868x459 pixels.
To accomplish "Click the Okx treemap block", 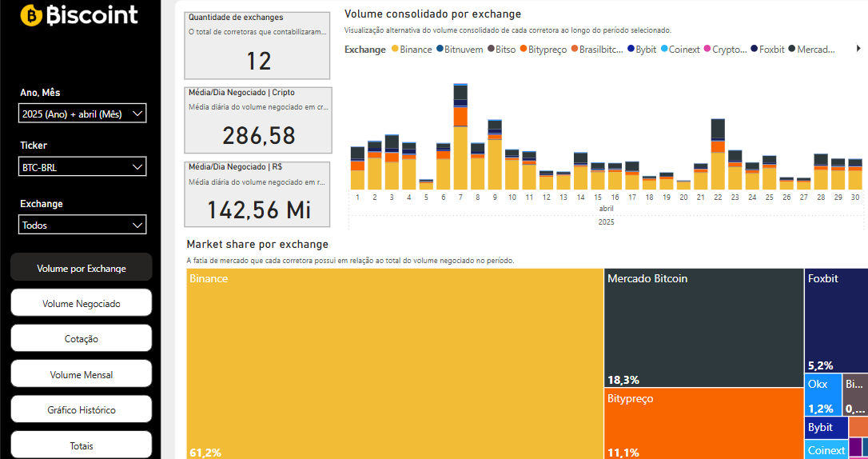I will [x=822, y=395].
